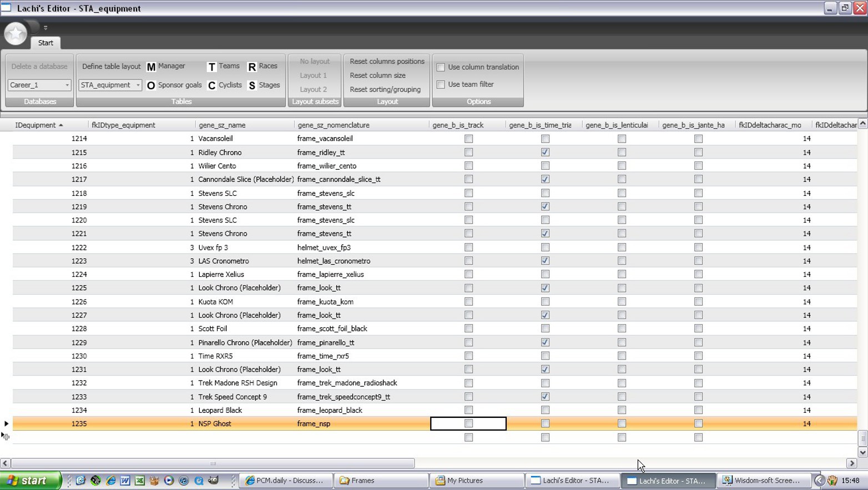Open Excel from the quick launch bar
Image resolution: width=868 pixels, height=490 pixels.
tap(140, 481)
